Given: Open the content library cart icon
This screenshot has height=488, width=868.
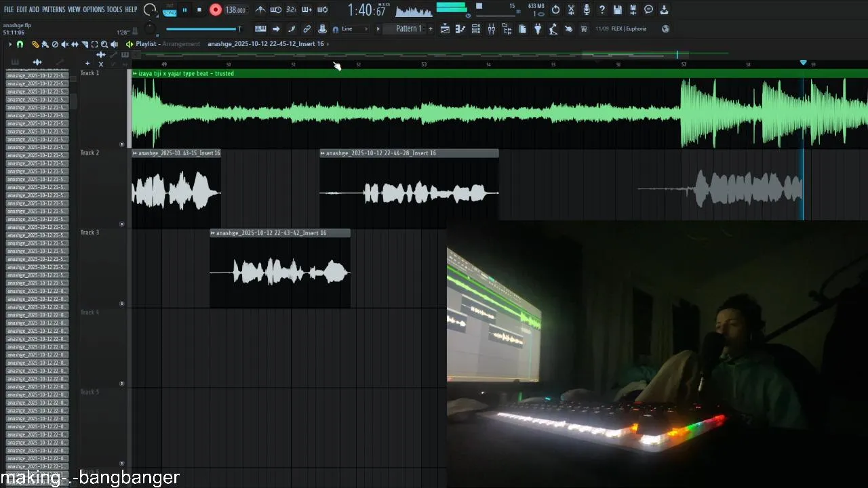Looking at the screenshot, I should coord(583,29).
